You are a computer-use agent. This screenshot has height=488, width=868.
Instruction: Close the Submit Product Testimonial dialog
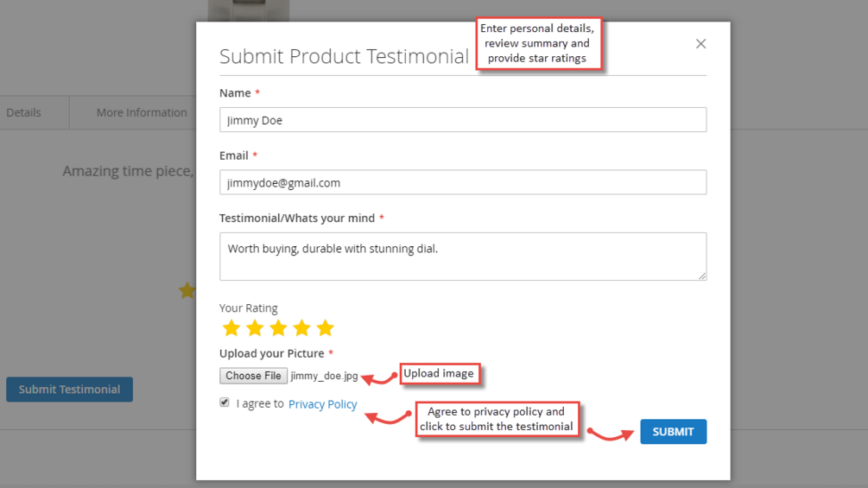pos(700,44)
